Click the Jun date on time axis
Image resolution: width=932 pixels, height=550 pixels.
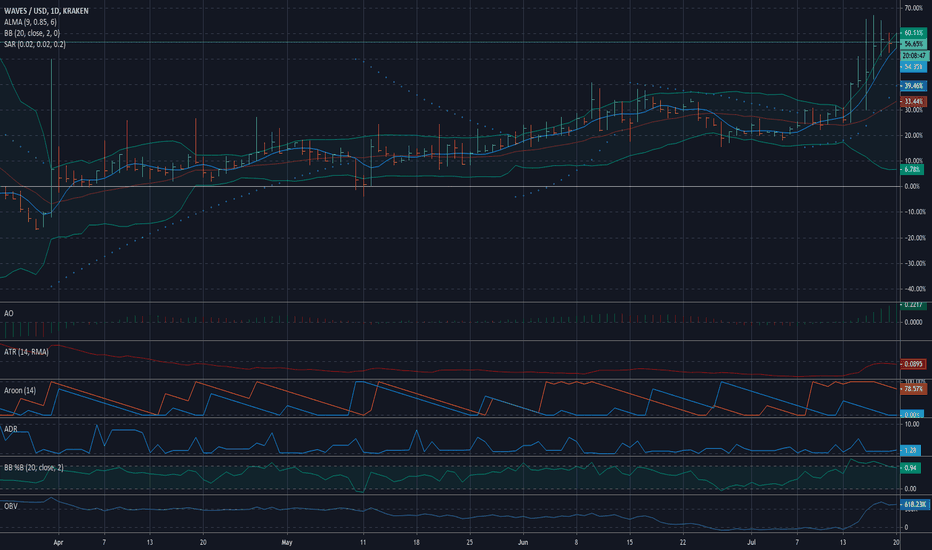[x=523, y=542]
